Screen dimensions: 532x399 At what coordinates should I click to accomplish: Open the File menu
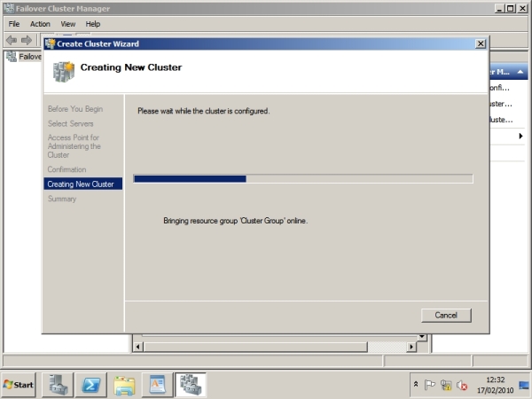14,24
